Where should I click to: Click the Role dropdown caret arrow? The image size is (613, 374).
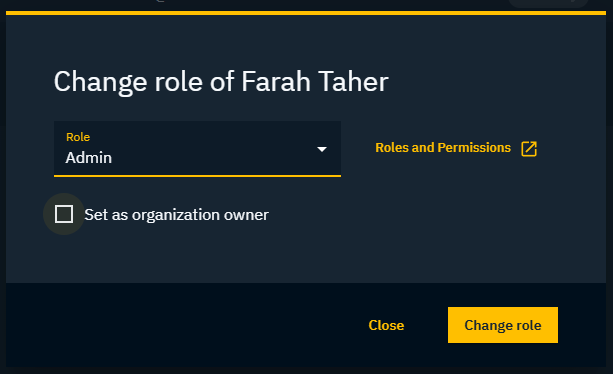[322, 149]
